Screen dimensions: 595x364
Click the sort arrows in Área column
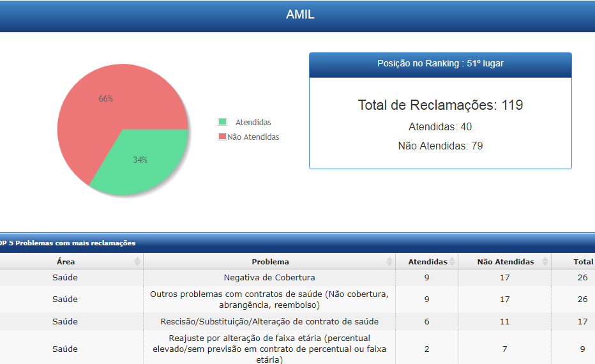point(137,262)
